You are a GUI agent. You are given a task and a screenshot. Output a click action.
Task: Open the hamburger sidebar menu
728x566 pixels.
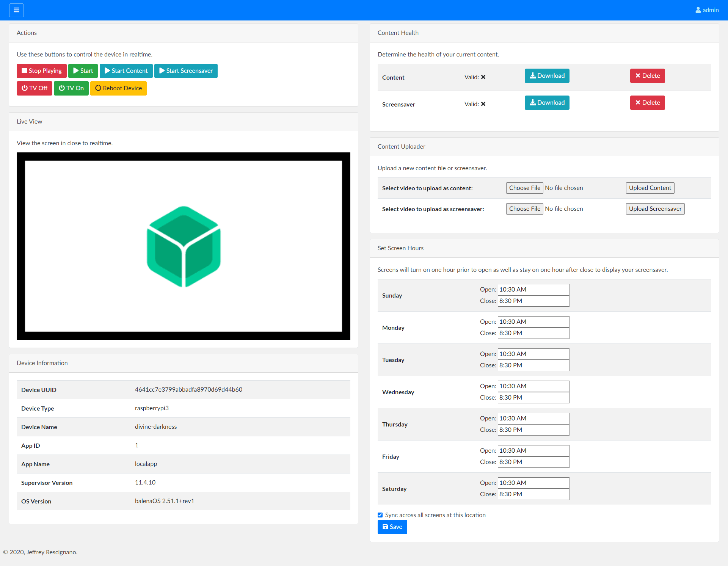click(x=16, y=10)
